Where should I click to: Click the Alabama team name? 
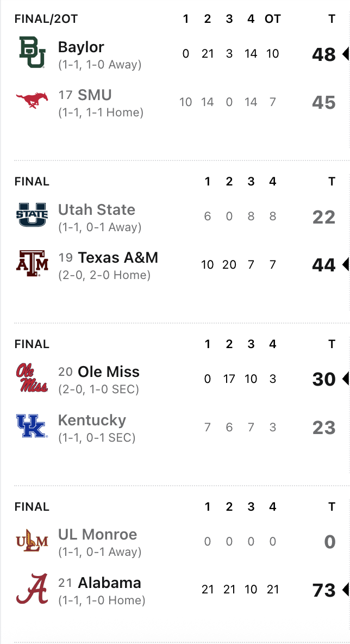coord(110,583)
